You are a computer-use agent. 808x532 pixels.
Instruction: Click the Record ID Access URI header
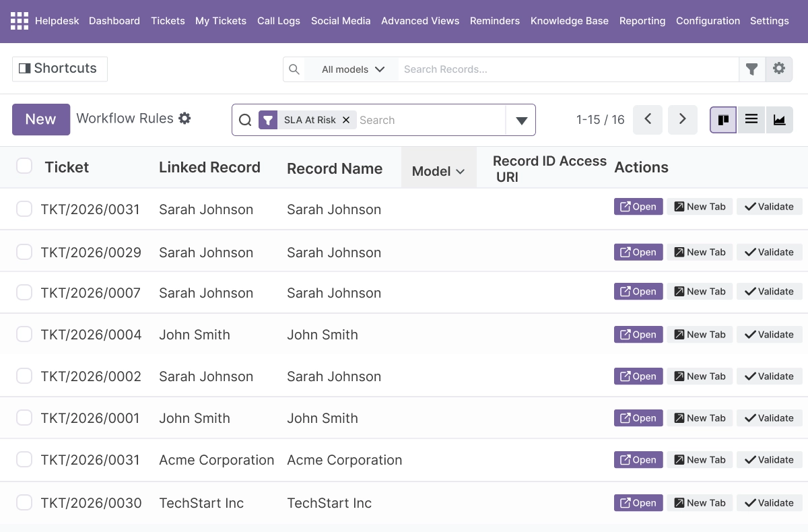549,169
